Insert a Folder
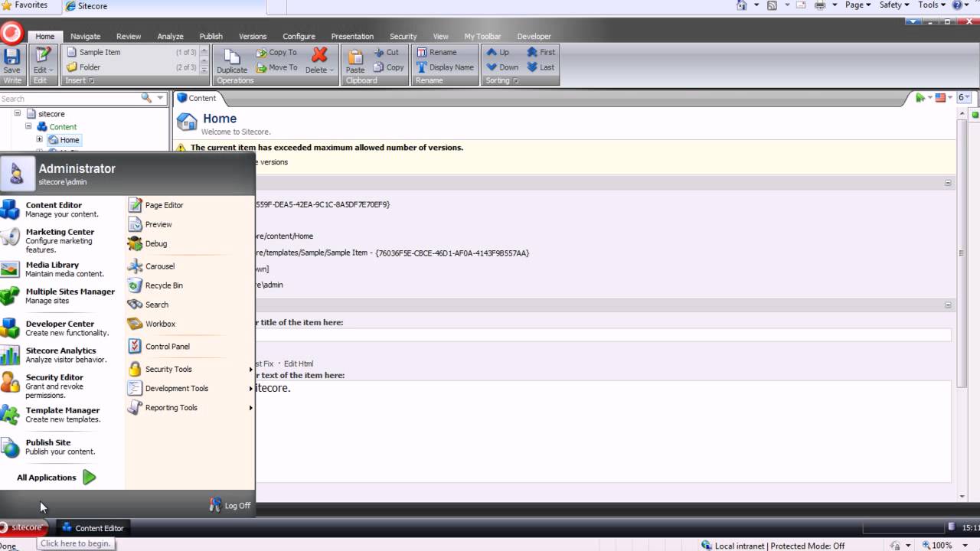This screenshot has height=551, width=980. 83,67
